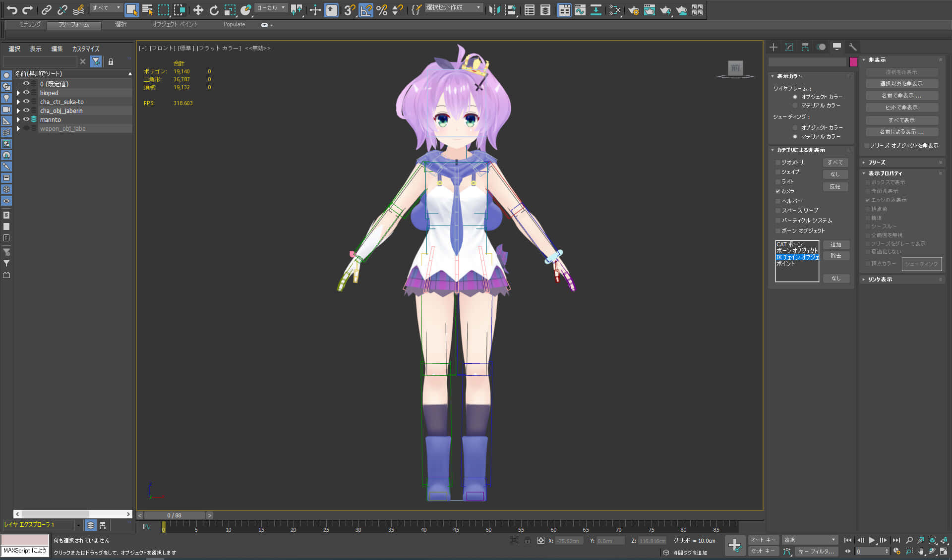Open the 選択 key mode dropdown
Viewport: 952px width, 560px height.
(x=810, y=540)
